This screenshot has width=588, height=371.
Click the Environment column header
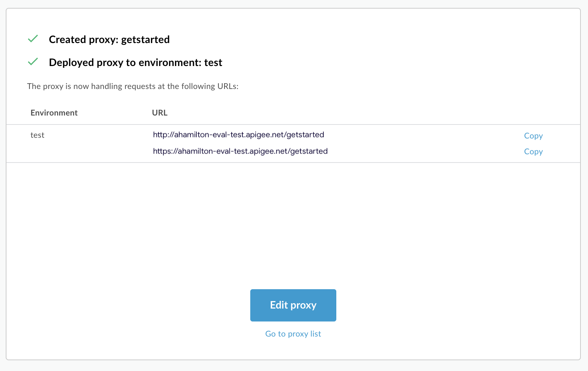click(54, 113)
